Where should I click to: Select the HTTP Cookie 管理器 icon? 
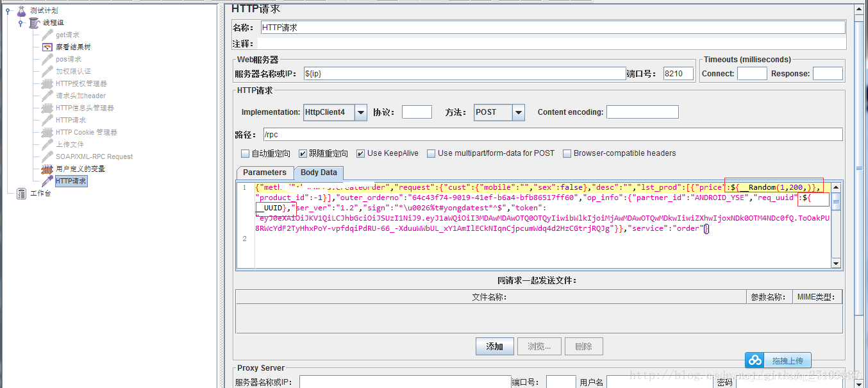(x=47, y=132)
